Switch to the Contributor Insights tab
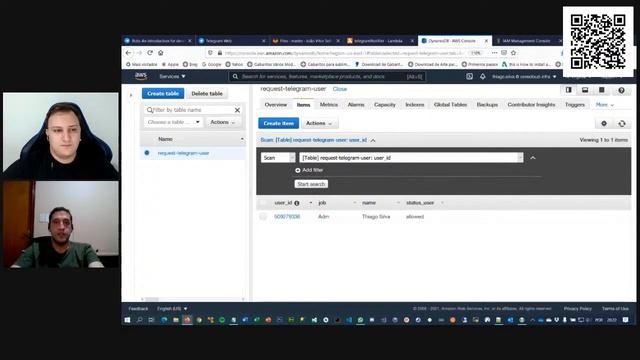Screen dimensions: 640x360 click(x=531, y=105)
